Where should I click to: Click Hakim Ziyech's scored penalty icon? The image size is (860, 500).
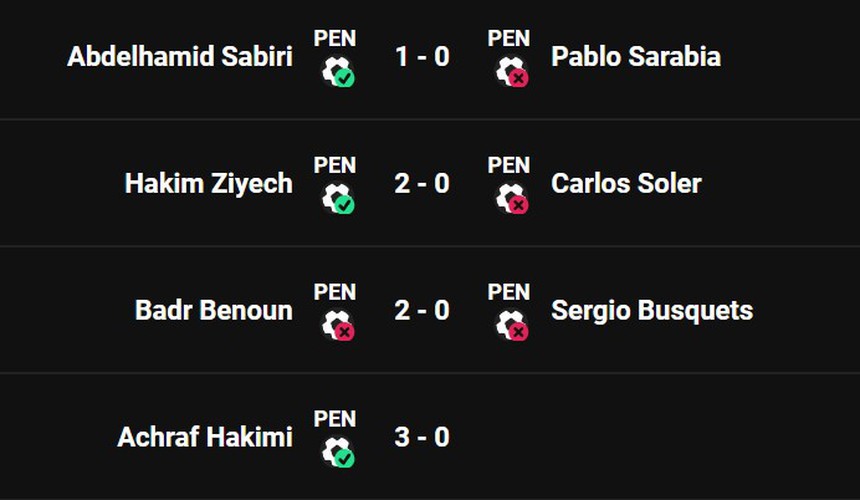pos(337,198)
